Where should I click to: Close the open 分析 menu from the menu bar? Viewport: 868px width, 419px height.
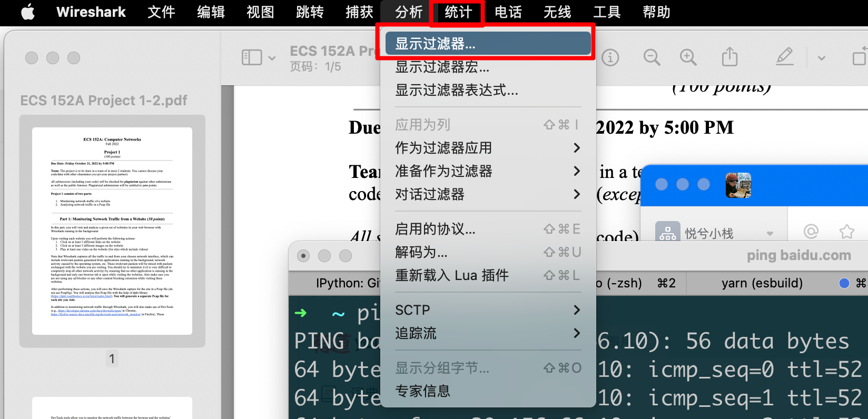tap(409, 12)
